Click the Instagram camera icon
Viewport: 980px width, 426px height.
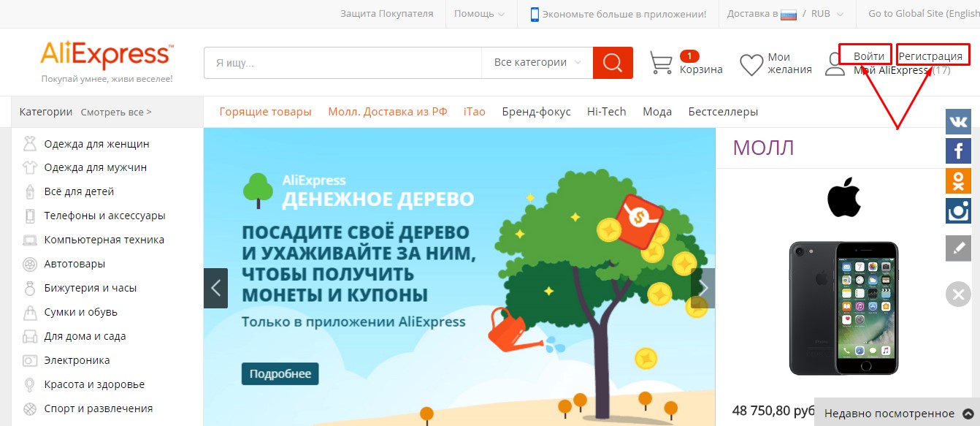pos(958,210)
